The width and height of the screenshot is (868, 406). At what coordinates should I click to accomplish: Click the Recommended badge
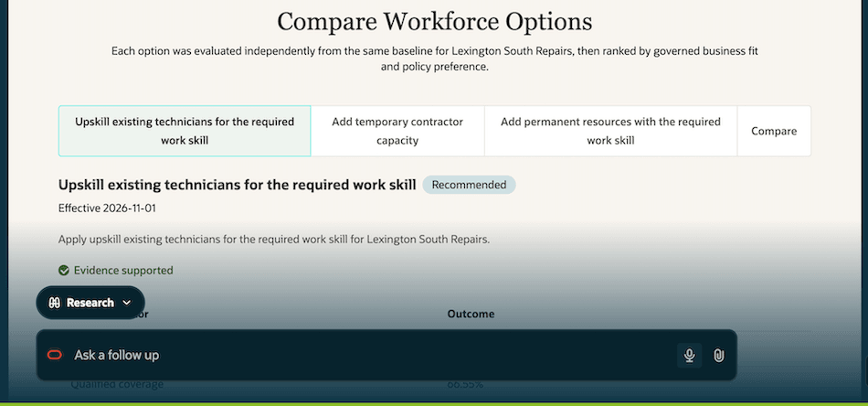(x=469, y=185)
